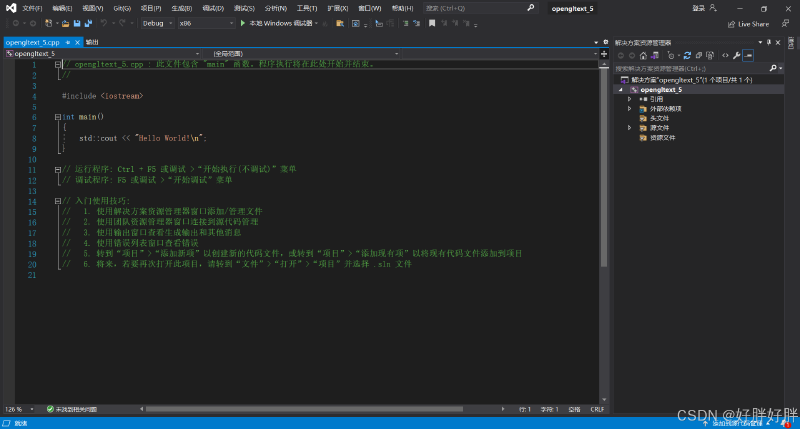Click the Save All icon
Screen dimensions: 800x429
click(88, 23)
